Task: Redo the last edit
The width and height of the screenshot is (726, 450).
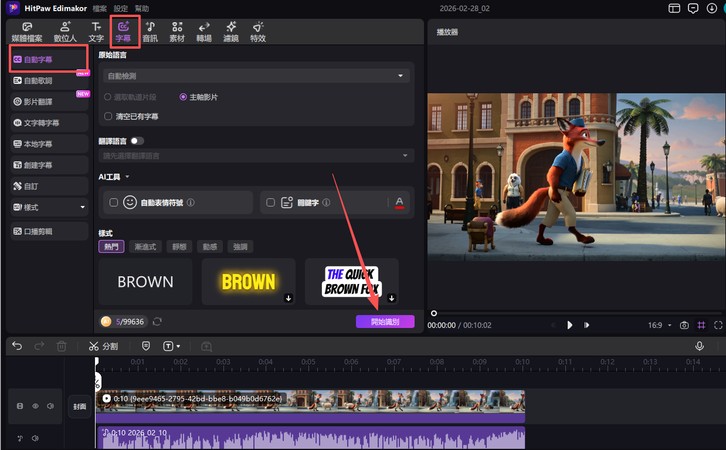Action: (x=39, y=346)
